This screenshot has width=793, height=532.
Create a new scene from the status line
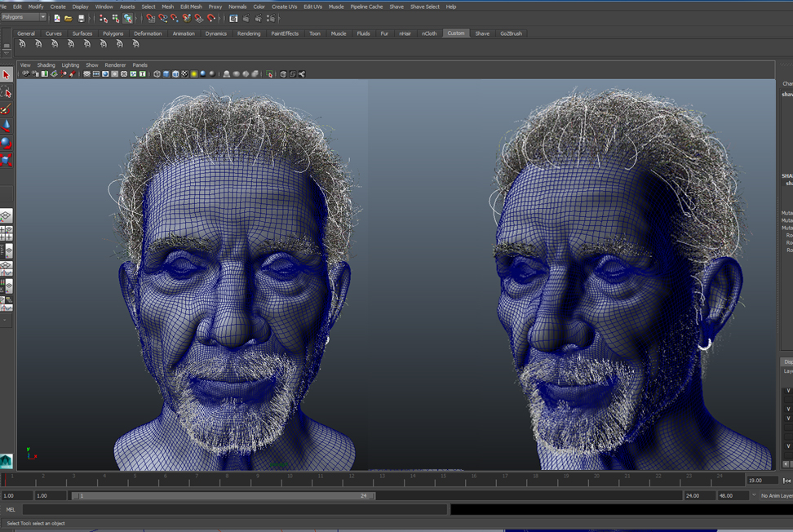point(56,19)
